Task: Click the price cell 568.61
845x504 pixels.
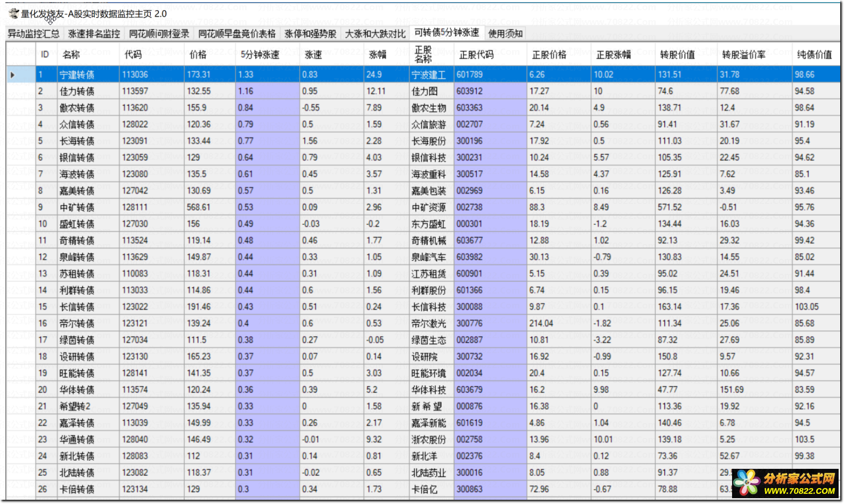Action: click(x=209, y=207)
